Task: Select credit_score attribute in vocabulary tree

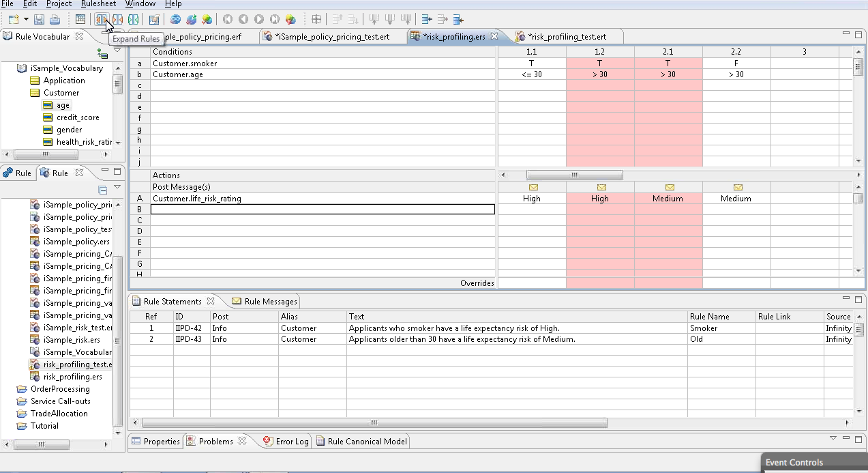Action: [x=78, y=117]
